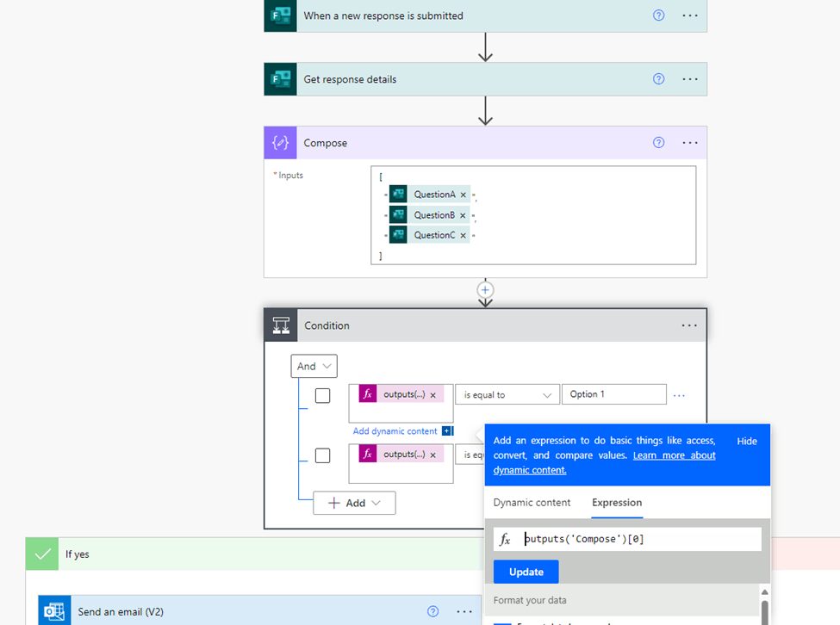Click the Condition control icon
Viewport: 840px width, 625px height.
281,325
